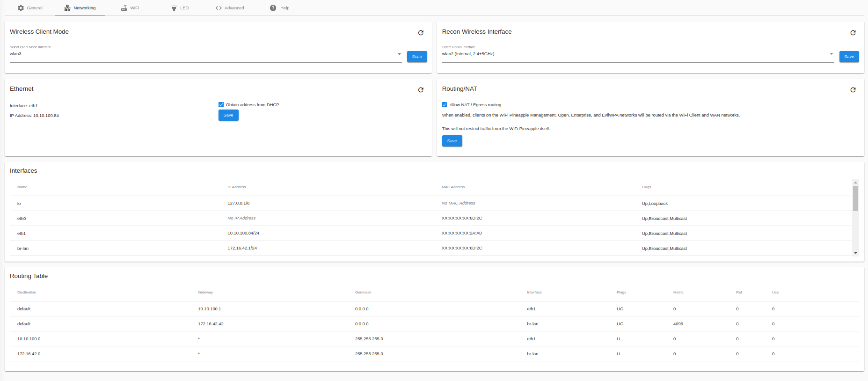
Task: Click the MAC Address column header
Action: (x=453, y=187)
